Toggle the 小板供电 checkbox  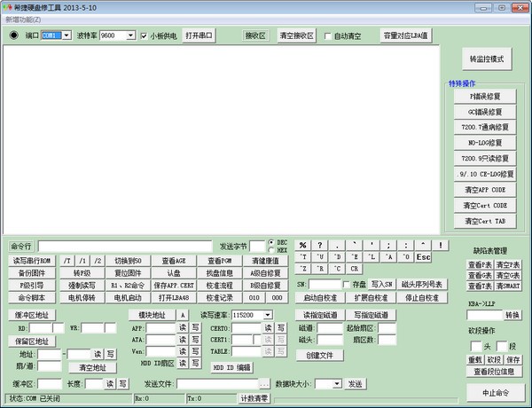[x=145, y=36]
